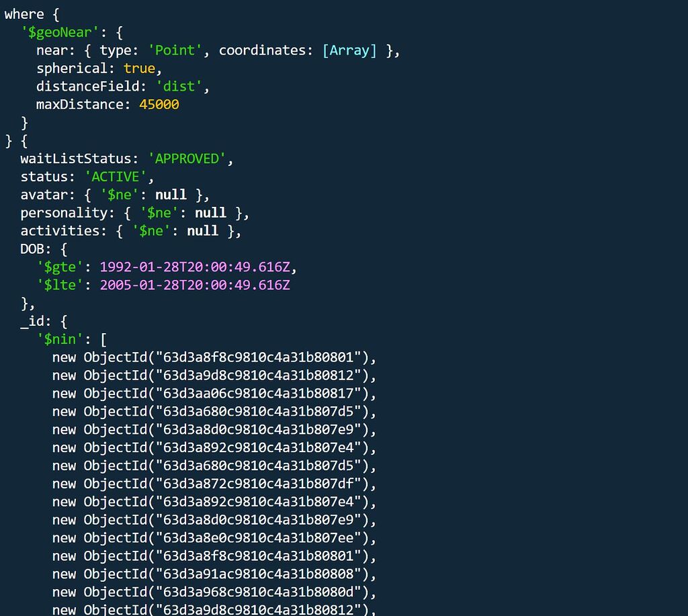Click the spherical true value

point(140,69)
